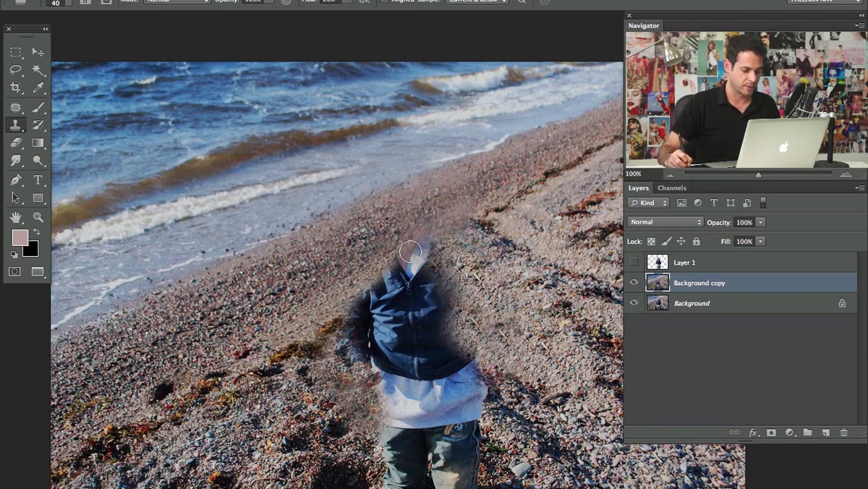The height and width of the screenshot is (489, 868).
Task: Select the Background layer row
Action: tap(740, 303)
